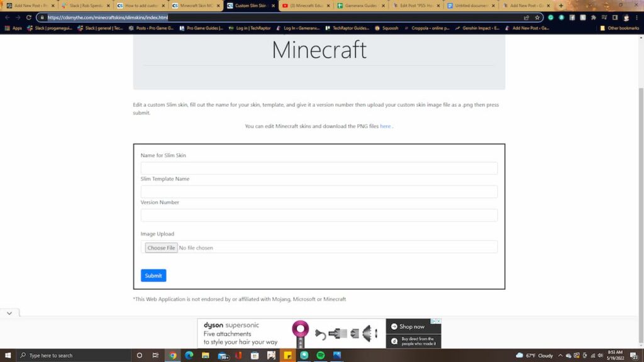644x362 pixels.
Task: Show hidden system tray icons
Action: click(x=560, y=356)
